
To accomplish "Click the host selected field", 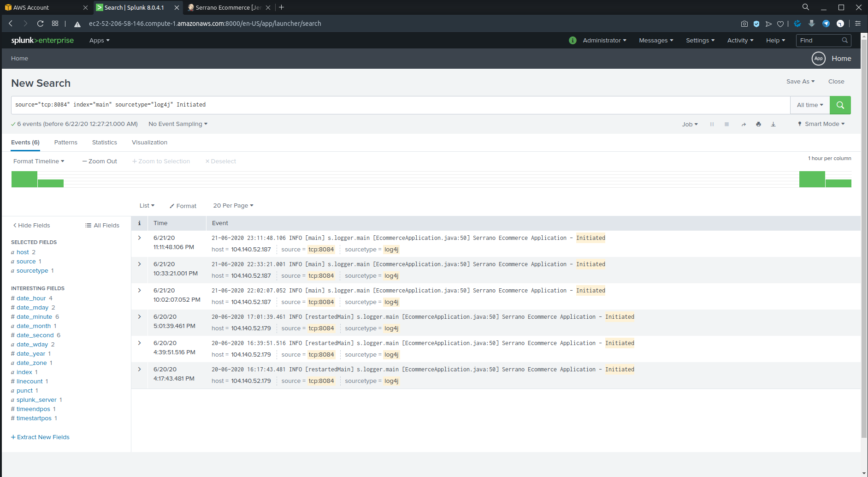I will pos(23,252).
